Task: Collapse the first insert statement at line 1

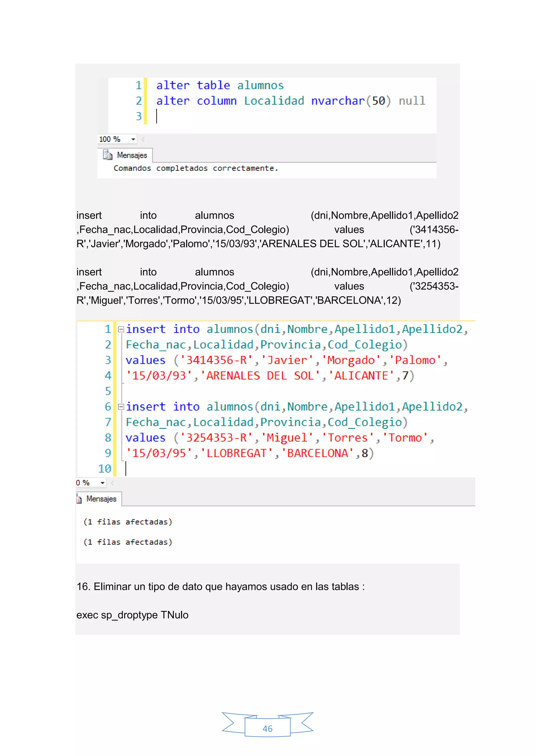Action: [x=121, y=329]
